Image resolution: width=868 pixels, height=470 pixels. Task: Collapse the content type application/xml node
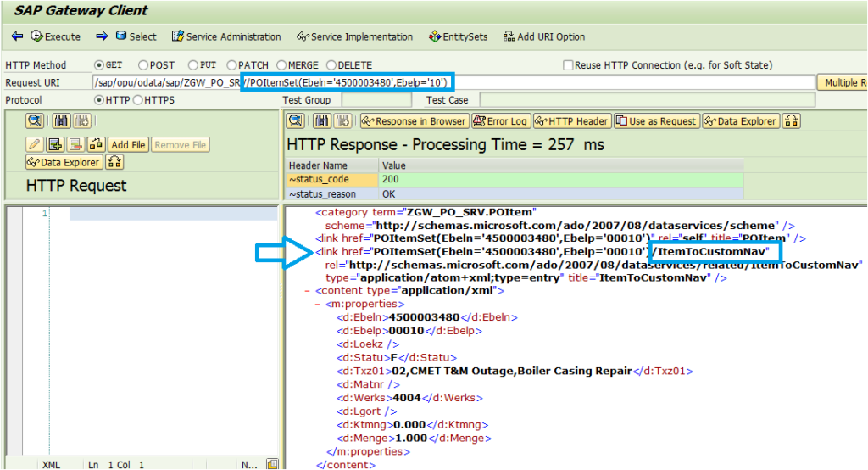(x=307, y=291)
